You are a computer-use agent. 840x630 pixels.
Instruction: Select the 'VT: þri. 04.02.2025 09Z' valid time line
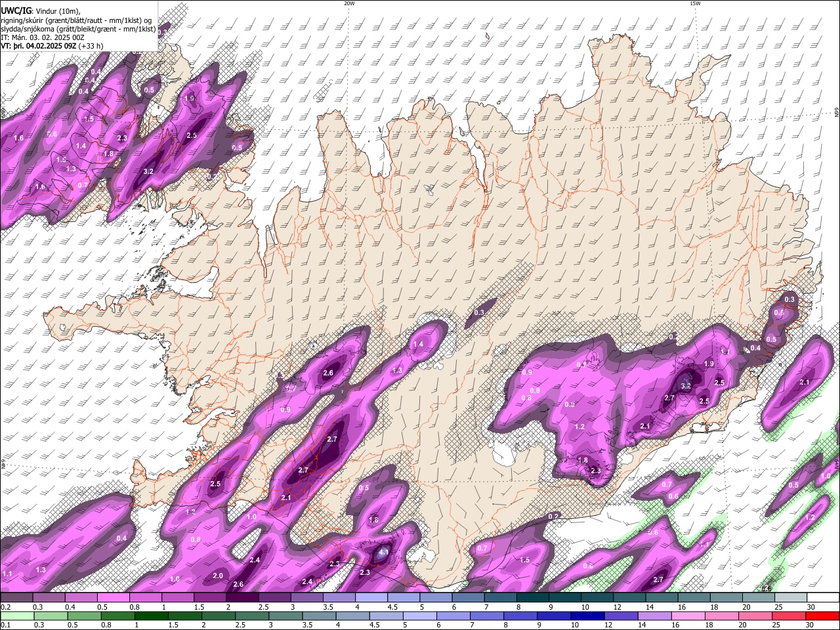(x=38, y=46)
